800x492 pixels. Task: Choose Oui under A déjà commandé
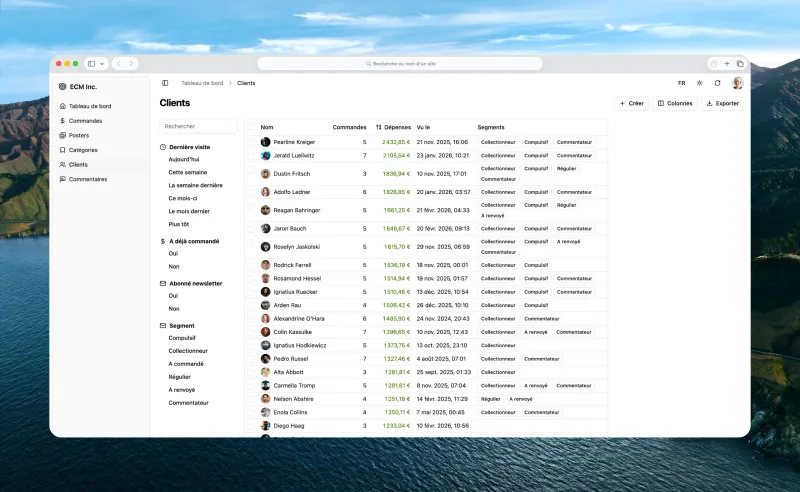coord(173,254)
